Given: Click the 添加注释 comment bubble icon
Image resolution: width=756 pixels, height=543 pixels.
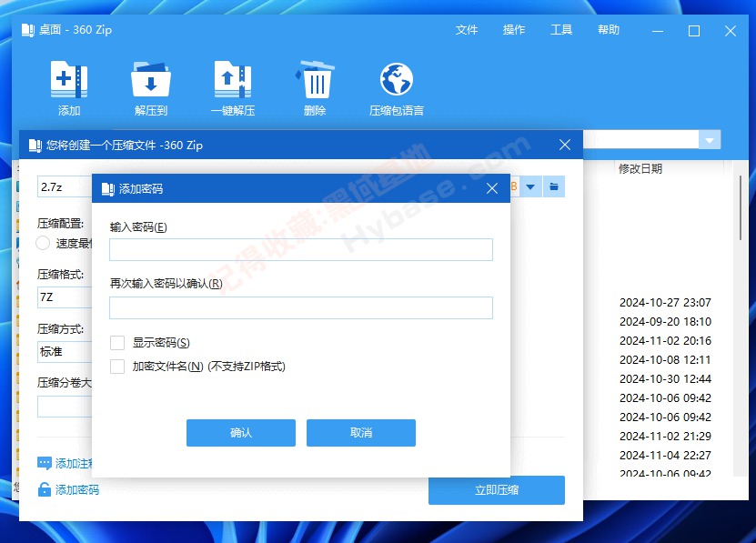Looking at the screenshot, I should pyautogui.click(x=45, y=464).
